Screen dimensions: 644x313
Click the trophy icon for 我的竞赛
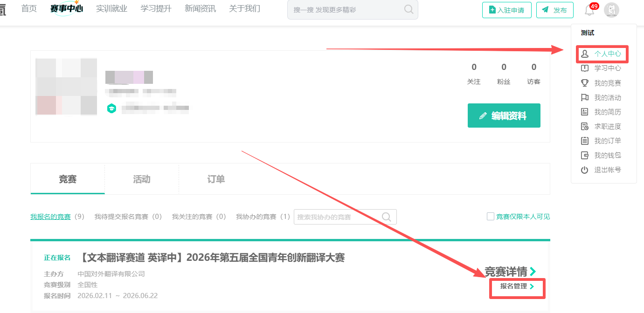tap(584, 83)
